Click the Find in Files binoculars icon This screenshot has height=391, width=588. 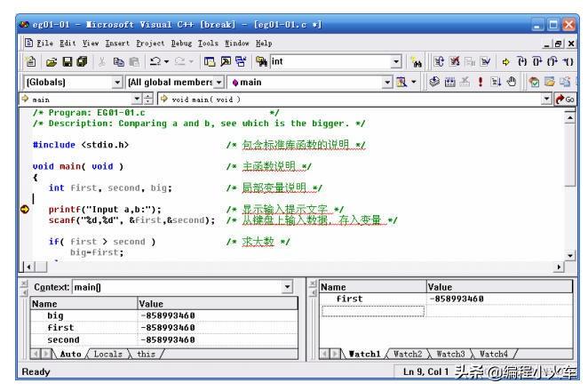pos(261,61)
